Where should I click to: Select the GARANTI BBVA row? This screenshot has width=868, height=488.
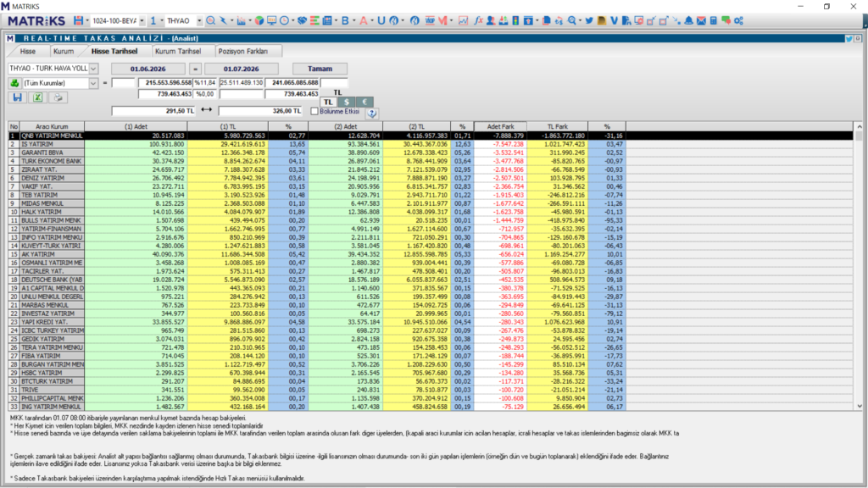coord(431,152)
